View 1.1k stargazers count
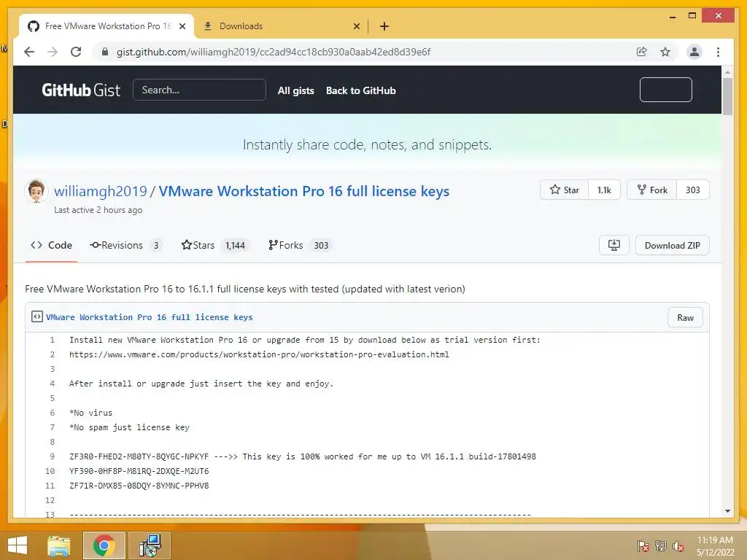This screenshot has height=560, width=747. [x=604, y=190]
